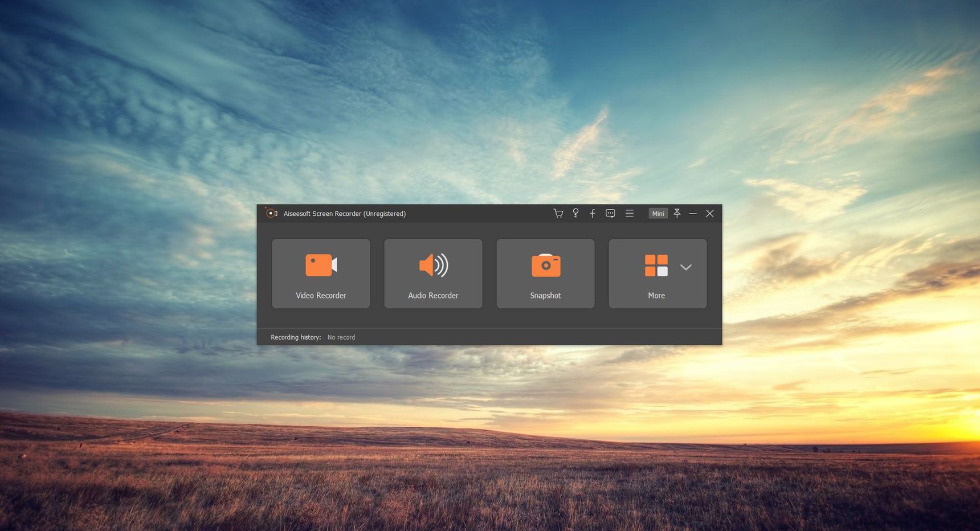
Task: Click the shopping cart purchase icon
Action: click(x=558, y=213)
